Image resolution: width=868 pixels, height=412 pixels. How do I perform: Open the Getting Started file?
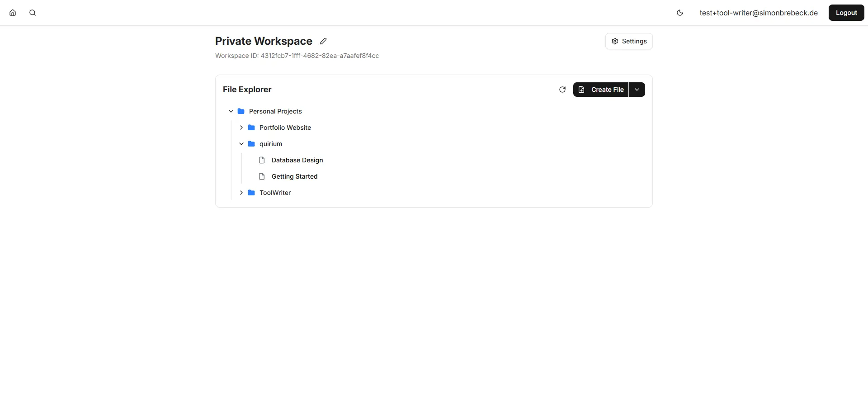pyautogui.click(x=294, y=176)
